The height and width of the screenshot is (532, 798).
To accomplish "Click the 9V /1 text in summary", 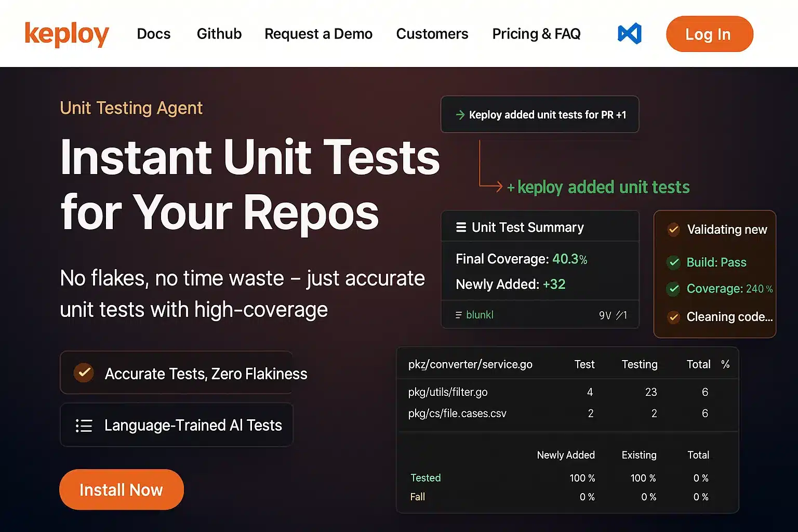I will click(613, 315).
